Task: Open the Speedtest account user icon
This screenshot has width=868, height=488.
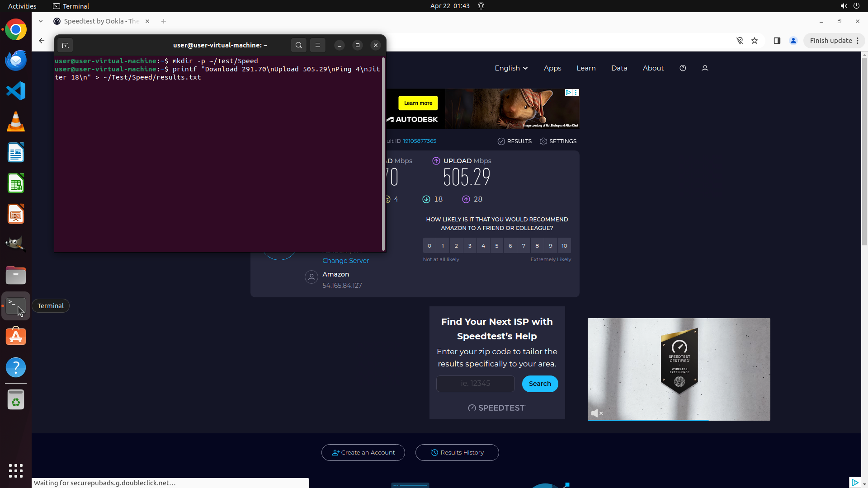Action: (705, 68)
